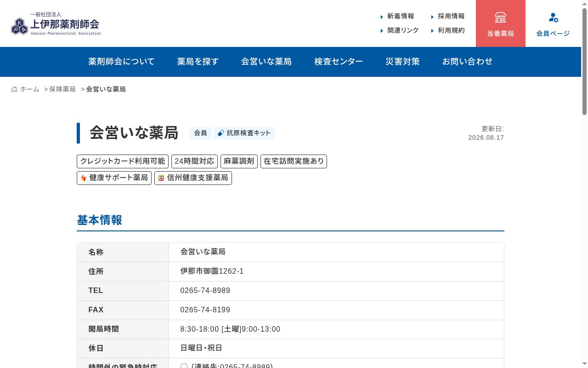Click the 信州健康支援薬局 badge icon
The height and width of the screenshot is (368, 588).
click(x=161, y=178)
